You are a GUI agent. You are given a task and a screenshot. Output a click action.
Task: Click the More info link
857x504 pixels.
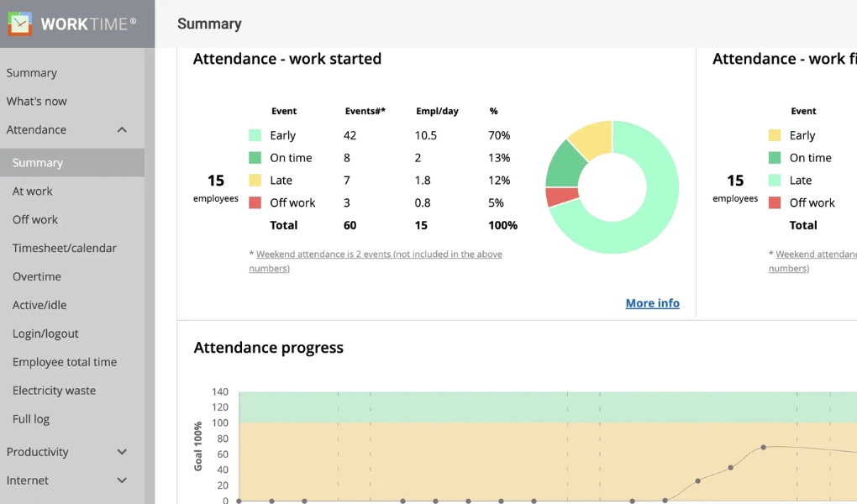point(652,303)
